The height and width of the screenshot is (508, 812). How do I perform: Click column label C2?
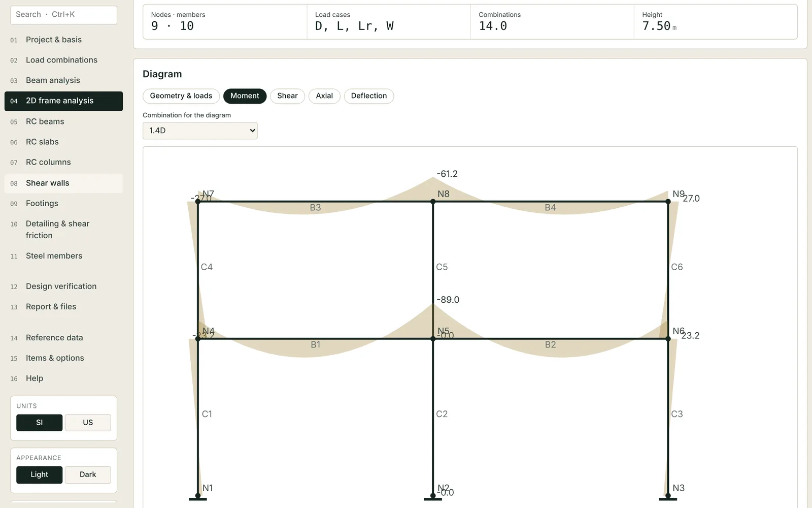tap(442, 415)
